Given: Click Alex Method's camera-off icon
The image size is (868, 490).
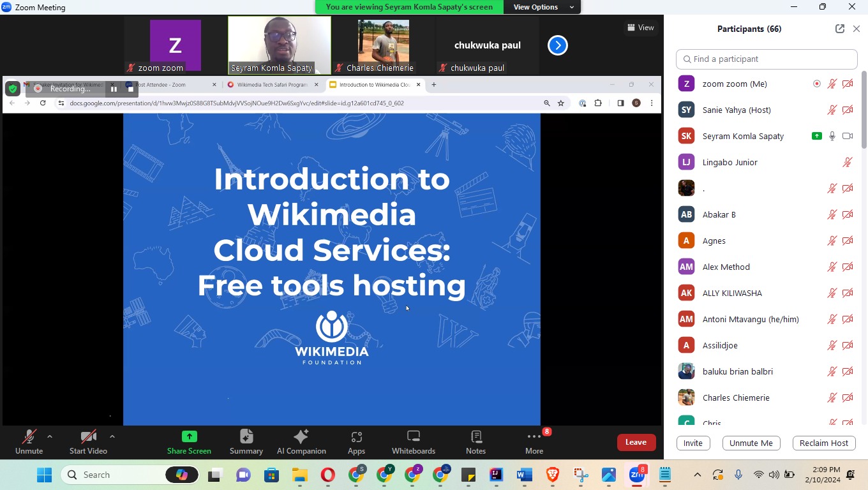Looking at the screenshot, I should click(848, 267).
